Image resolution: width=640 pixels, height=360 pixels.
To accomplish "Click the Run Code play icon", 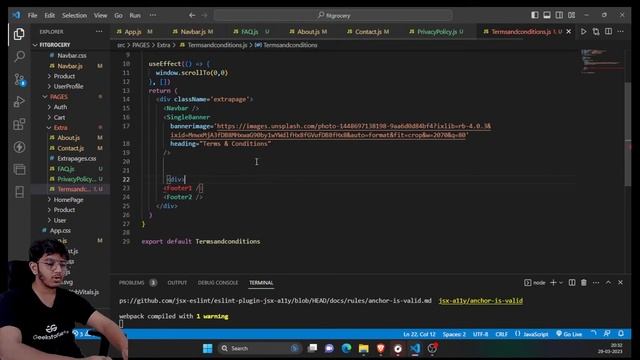I will coord(583,31).
